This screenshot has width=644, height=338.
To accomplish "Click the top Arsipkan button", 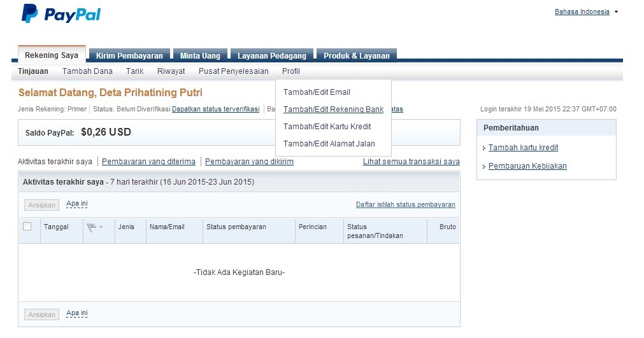I will pyautogui.click(x=41, y=205).
